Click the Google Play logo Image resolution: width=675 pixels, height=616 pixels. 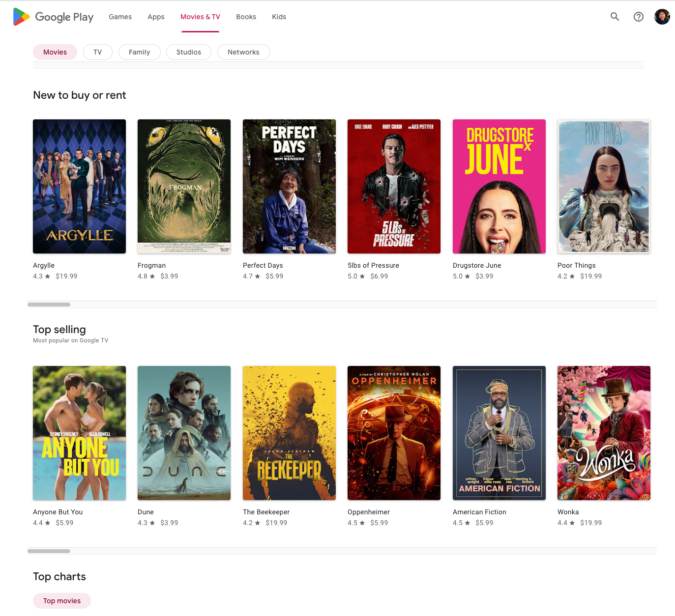point(53,17)
